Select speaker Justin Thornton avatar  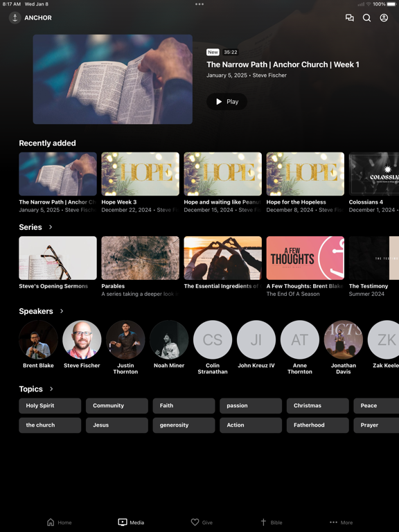click(x=125, y=339)
